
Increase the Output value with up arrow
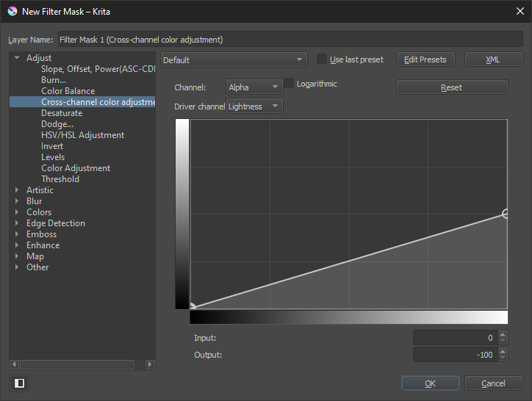(503, 351)
